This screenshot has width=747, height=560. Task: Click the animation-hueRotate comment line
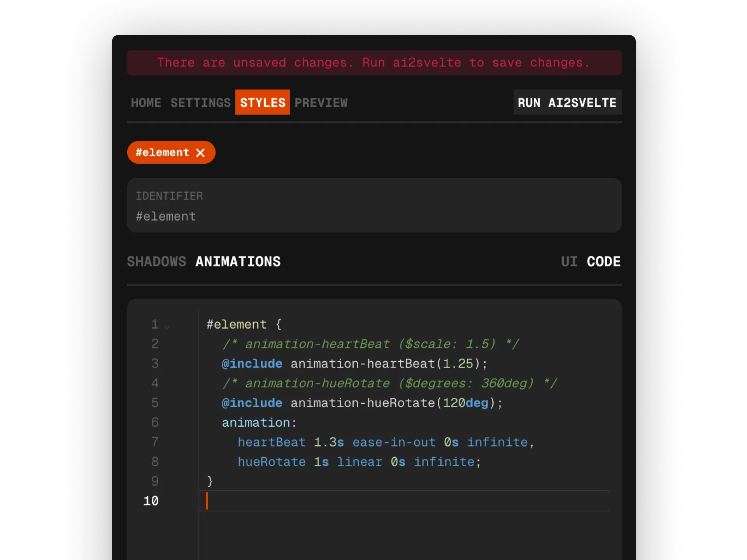[389, 383]
